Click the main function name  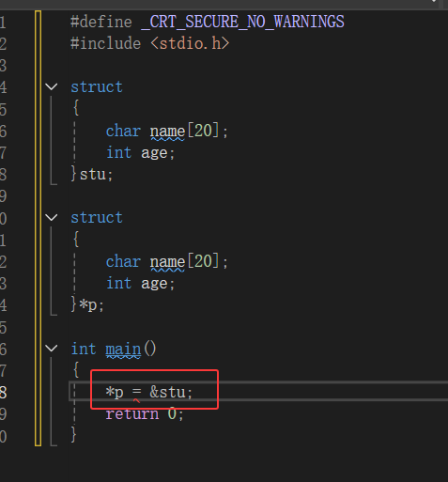coord(123,349)
